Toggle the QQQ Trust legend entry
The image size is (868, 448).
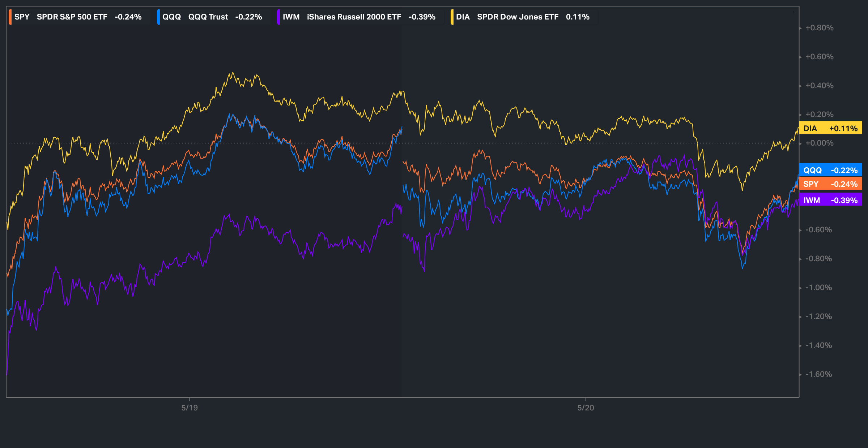click(208, 17)
